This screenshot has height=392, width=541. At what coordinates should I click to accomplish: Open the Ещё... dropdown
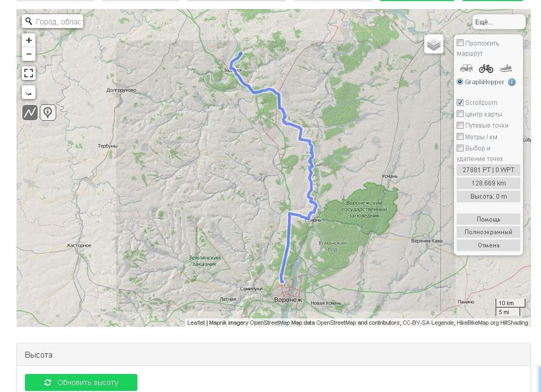point(499,22)
